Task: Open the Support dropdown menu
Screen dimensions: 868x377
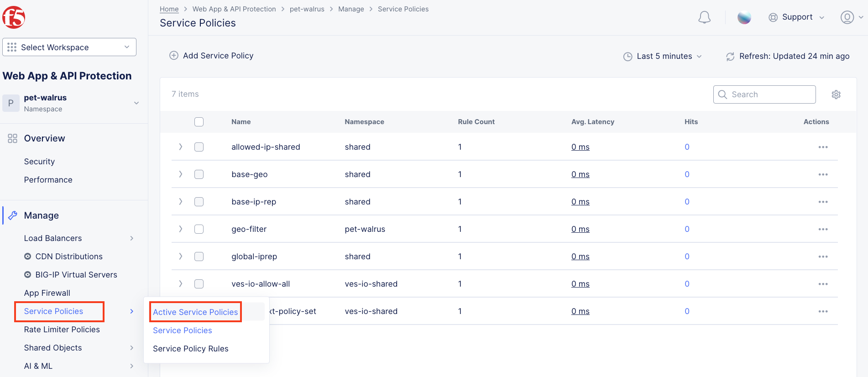Action: click(797, 17)
